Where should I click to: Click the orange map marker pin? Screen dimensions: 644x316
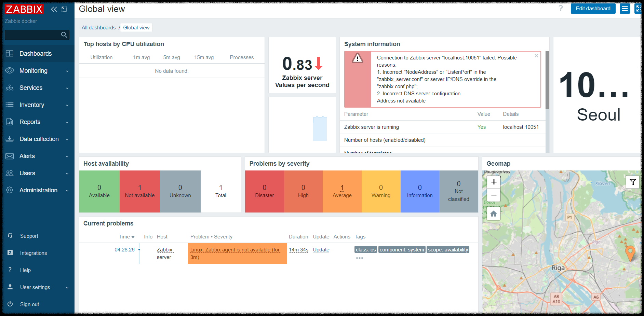click(x=630, y=253)
